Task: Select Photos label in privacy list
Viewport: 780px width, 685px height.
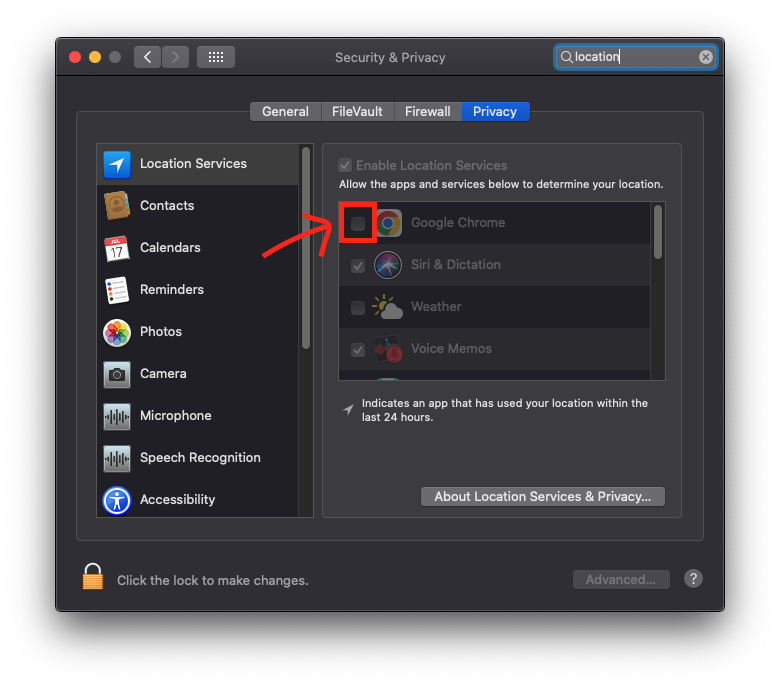Action: point(161,332)
